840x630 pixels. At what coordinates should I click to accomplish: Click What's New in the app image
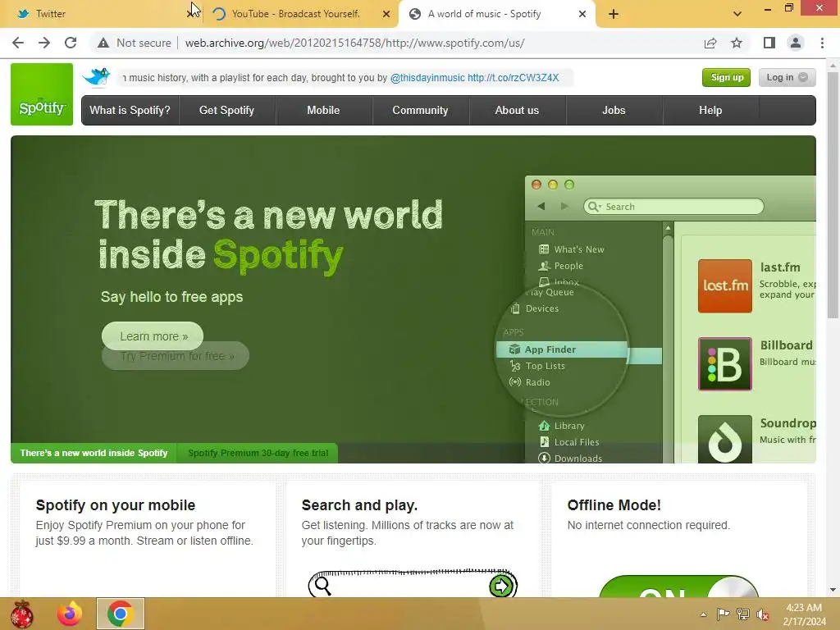point(572,249)
